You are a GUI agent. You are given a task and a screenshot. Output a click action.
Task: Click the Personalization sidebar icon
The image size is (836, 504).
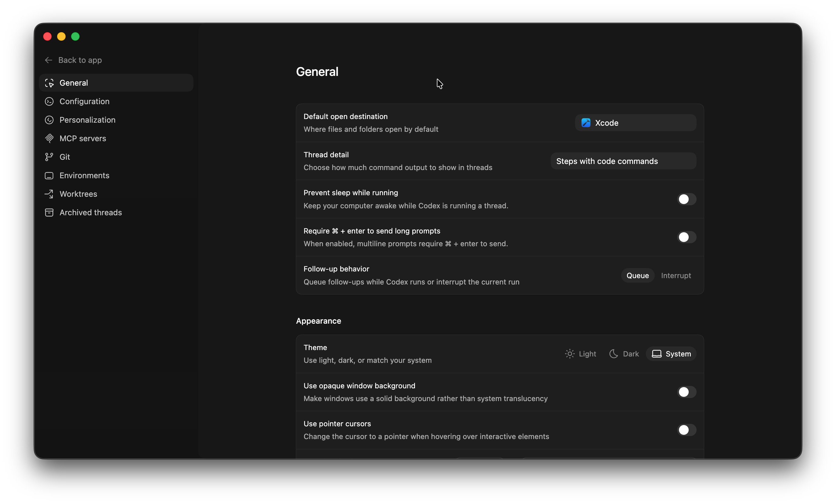(49, 120)
